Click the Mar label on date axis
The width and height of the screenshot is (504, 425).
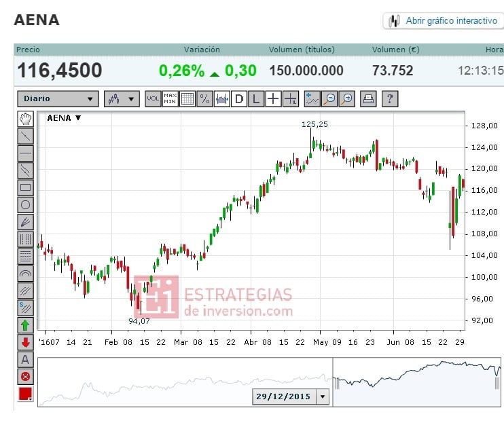point(181,342)
